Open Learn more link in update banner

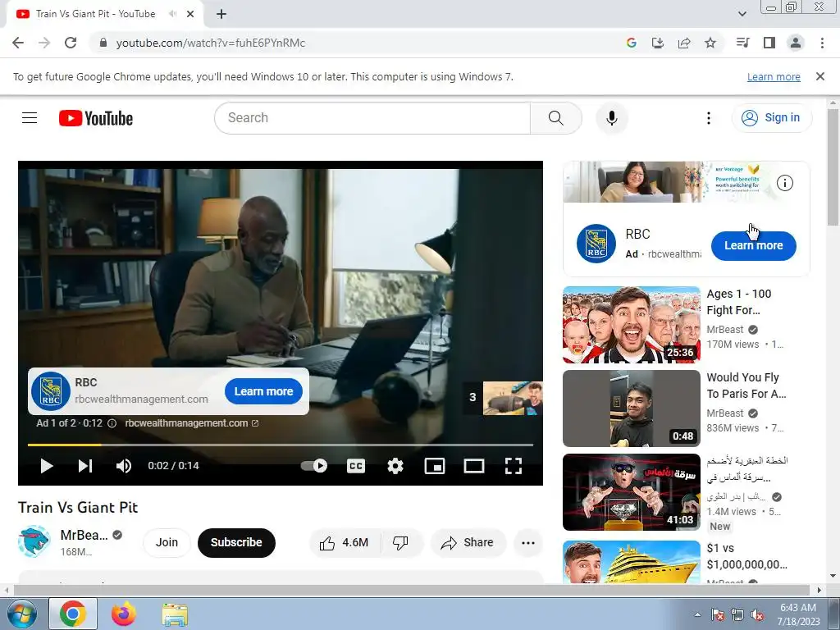tap(774, 77)
